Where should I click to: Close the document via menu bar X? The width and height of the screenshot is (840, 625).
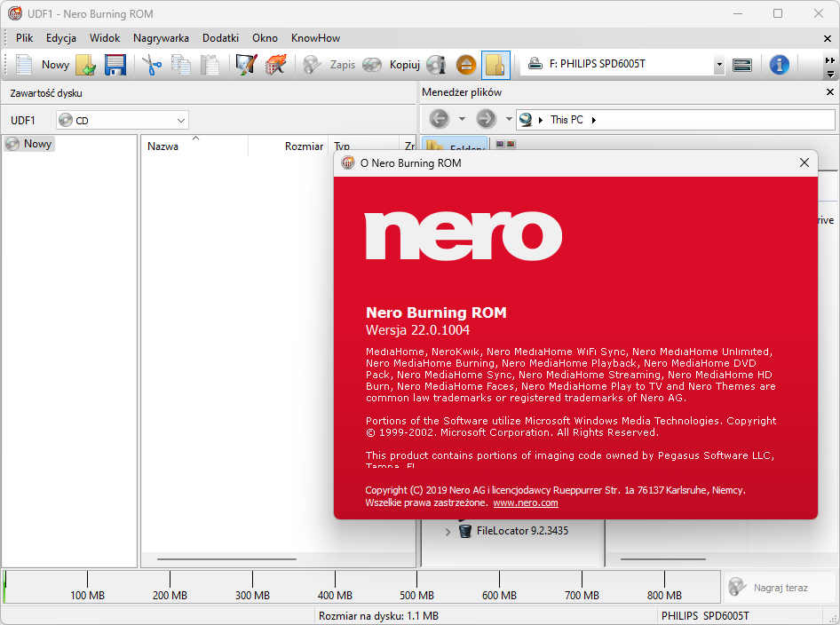[x=828, y=38]
